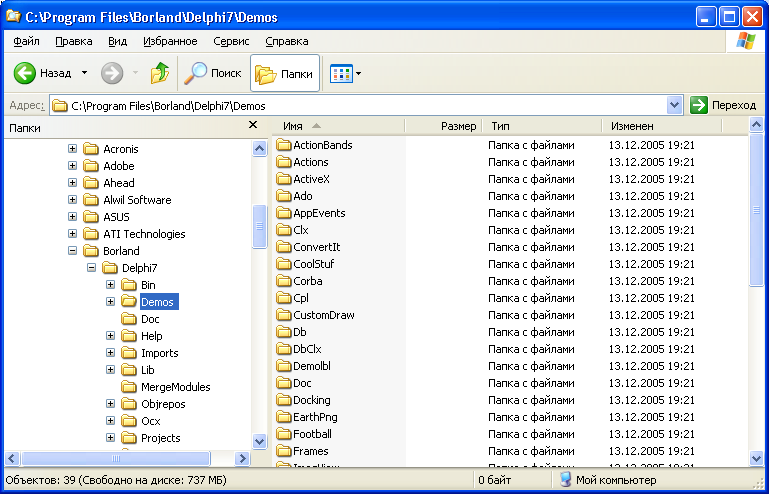The height and width of the screenshot is (494, 769).
Task: Open the Вид menu
Action: click(117, 41)
